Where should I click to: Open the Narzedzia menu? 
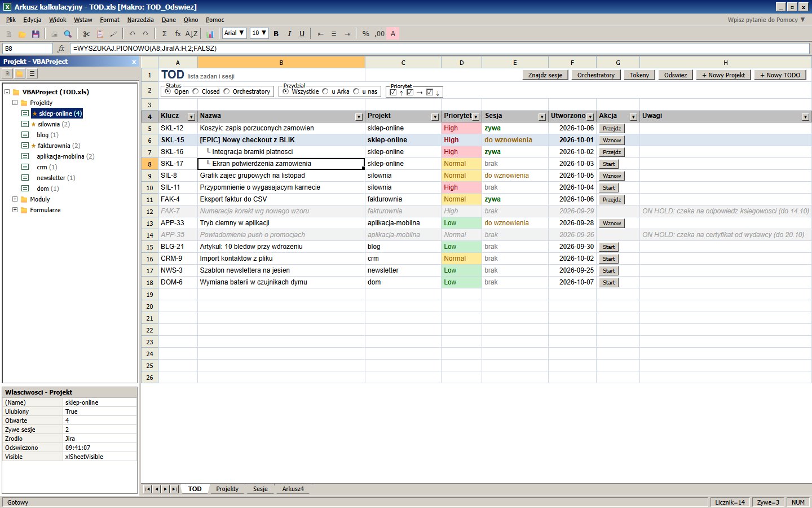(140, 20)
